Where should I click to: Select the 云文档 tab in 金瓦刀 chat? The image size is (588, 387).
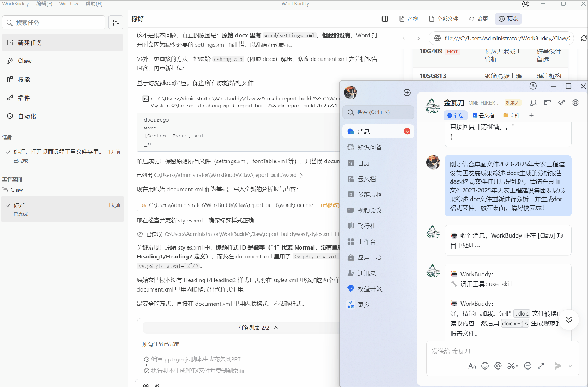[483, 116]
